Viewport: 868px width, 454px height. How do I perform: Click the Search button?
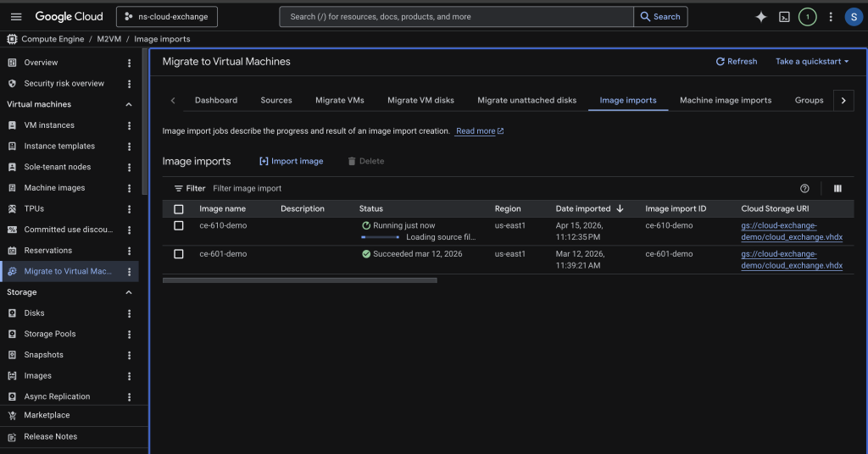(x=660, y=17)
